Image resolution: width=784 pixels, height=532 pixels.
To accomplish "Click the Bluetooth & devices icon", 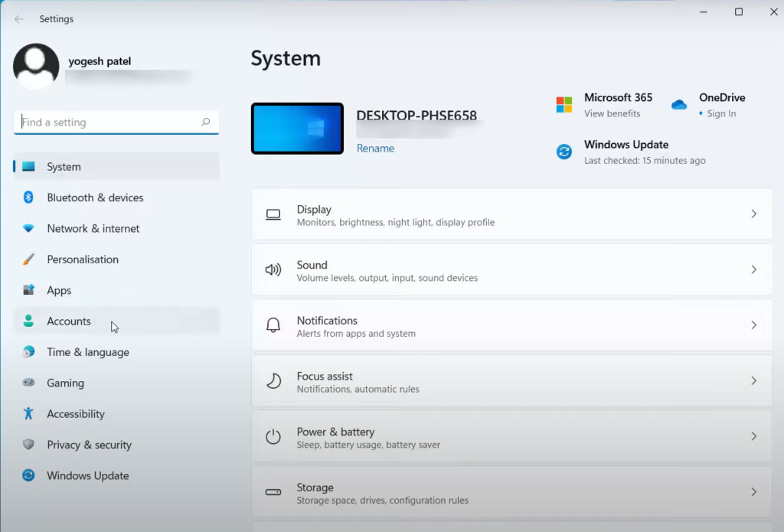I will (28, 197).
